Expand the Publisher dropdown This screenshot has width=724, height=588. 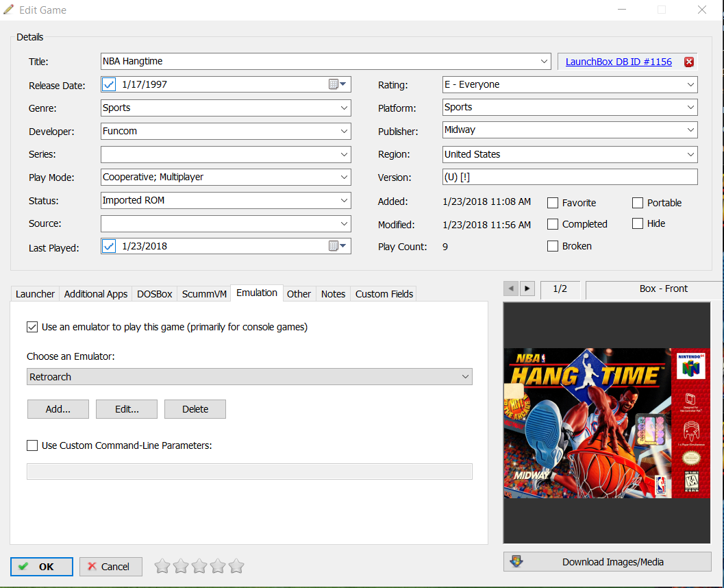[690, 130]
